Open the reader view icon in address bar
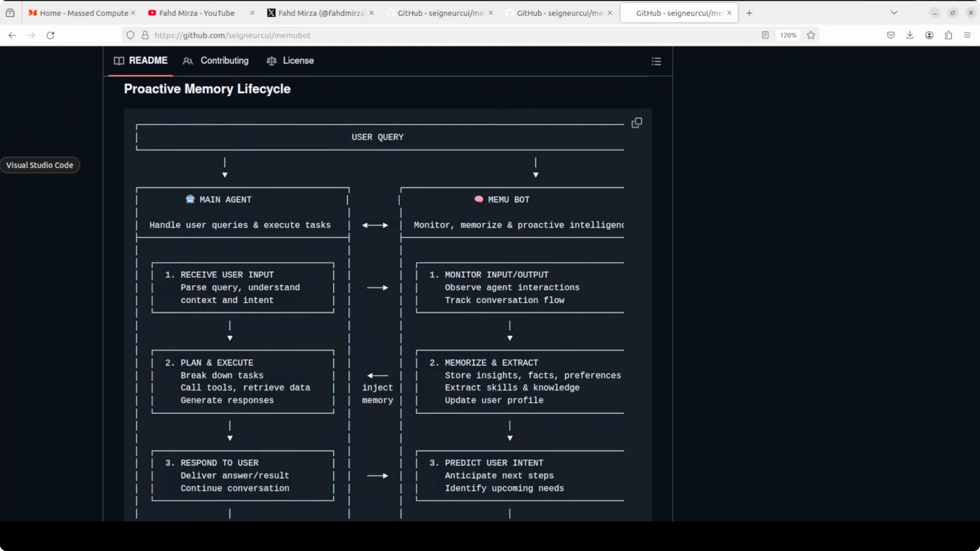This screenshot has width=980, height=551. (x=765, y=35)
